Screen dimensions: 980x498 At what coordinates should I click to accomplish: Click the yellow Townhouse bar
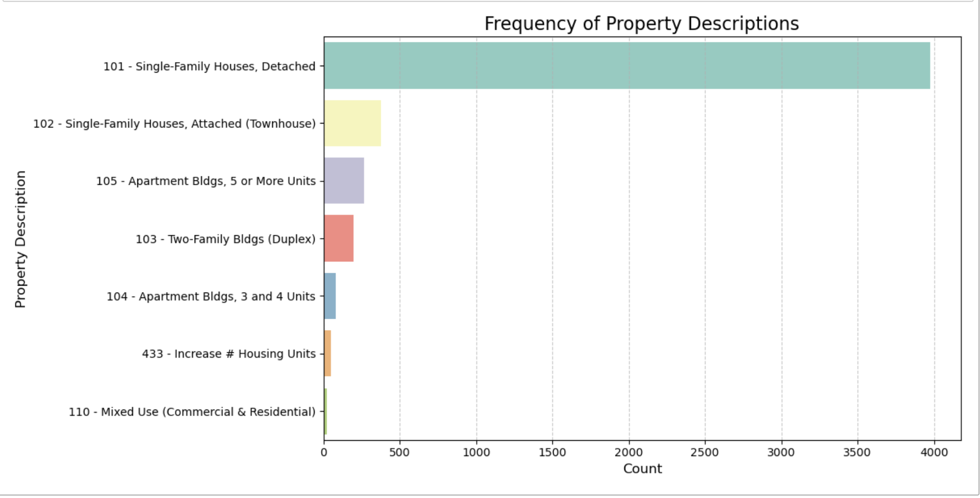[x=352, y=123]
